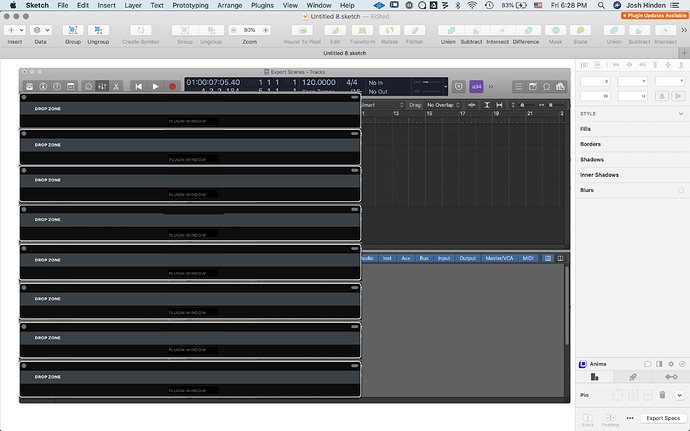Screen dimensions: 690x431
Task: Toggle the Blurs checkbox
Action: (x=681, y=190)
